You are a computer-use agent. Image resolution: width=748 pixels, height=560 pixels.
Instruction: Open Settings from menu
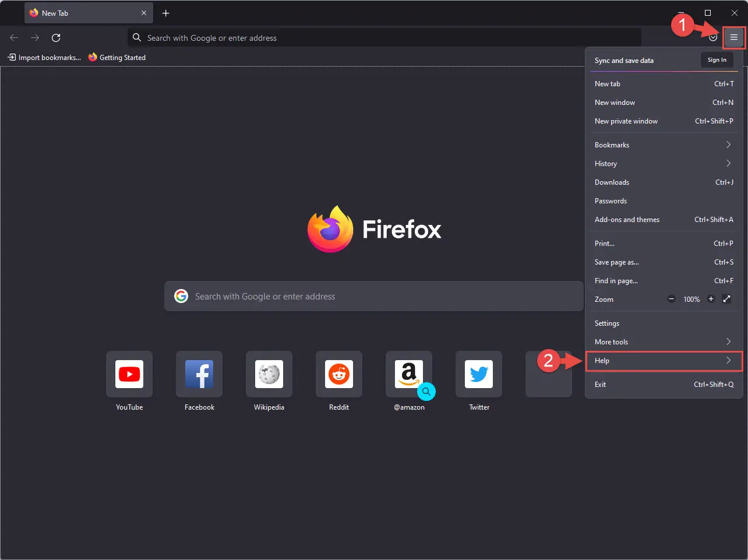[x=664, y=323]
